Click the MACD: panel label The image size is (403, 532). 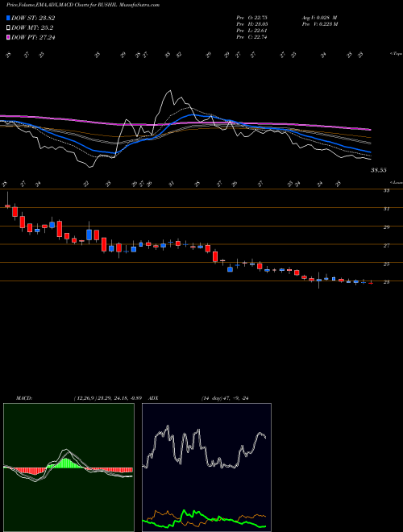[x=23, y=398]
